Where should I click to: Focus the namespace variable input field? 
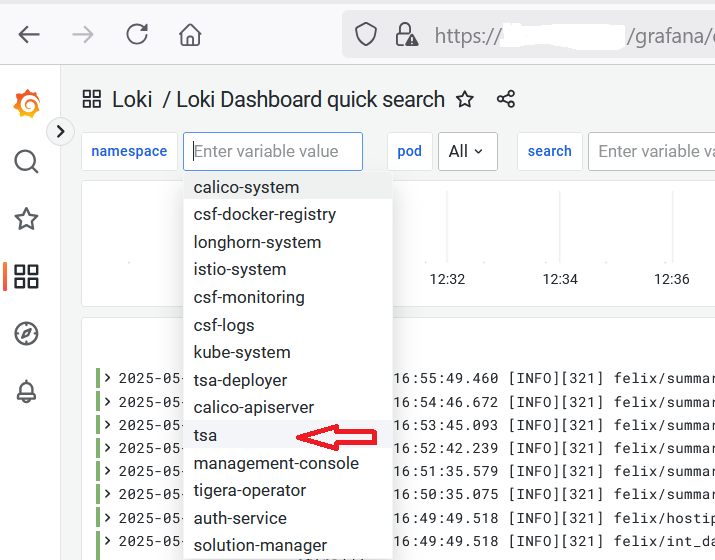coord(273,151)
